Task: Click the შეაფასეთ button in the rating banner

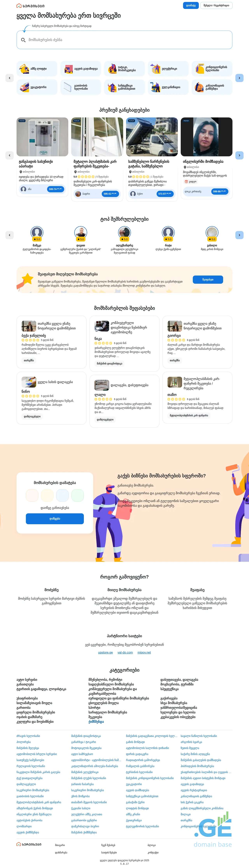Action: tap(208, 279)
